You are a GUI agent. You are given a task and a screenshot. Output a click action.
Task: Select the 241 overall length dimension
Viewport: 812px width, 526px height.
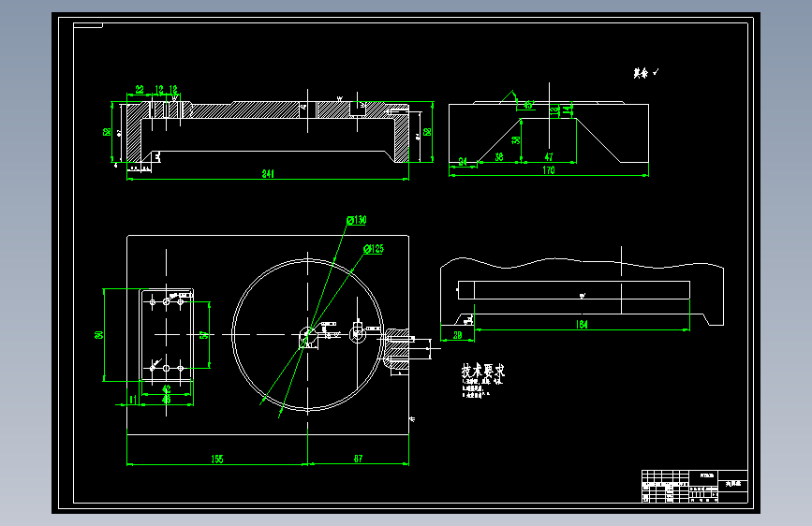268,174
